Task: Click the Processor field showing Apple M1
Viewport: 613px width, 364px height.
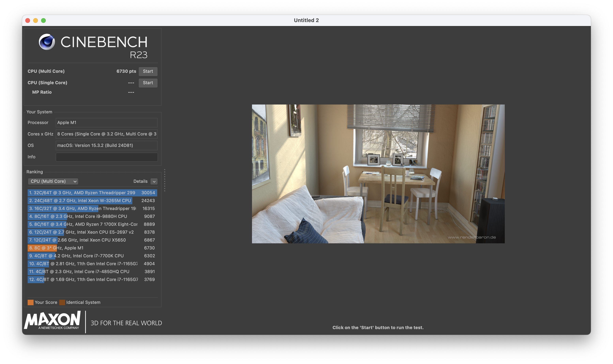Action: coord(107,122)
